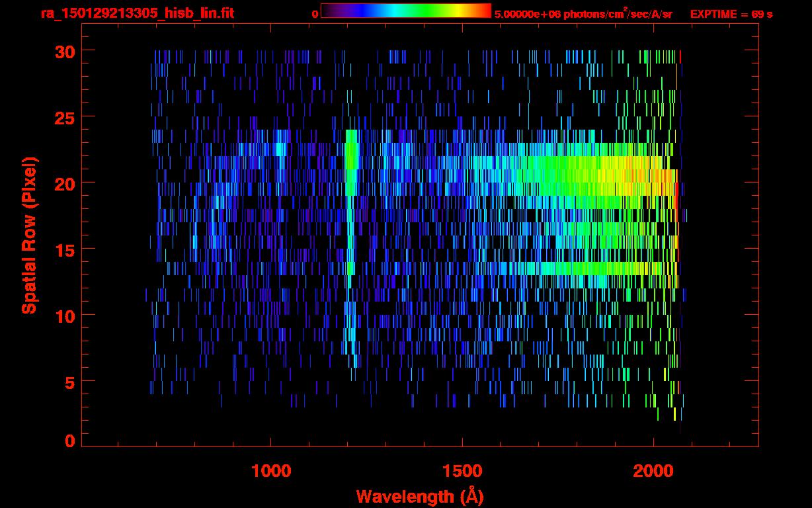Click the color scale minimum value 0
This screenshot has width=812, height=508.
point(315,14)
